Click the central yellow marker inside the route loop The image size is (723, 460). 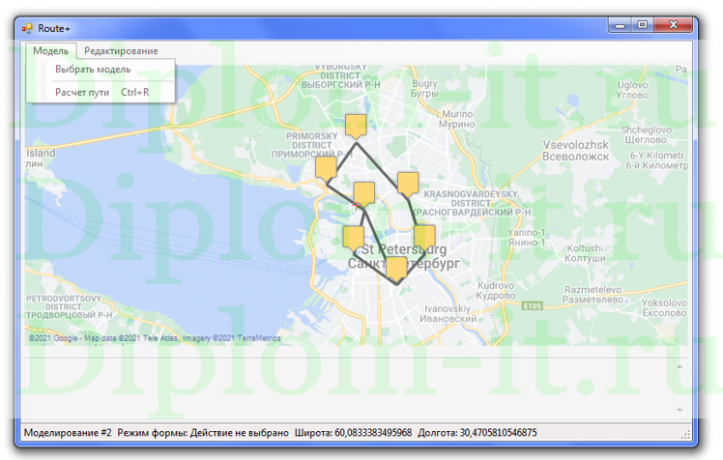[364, 192]
